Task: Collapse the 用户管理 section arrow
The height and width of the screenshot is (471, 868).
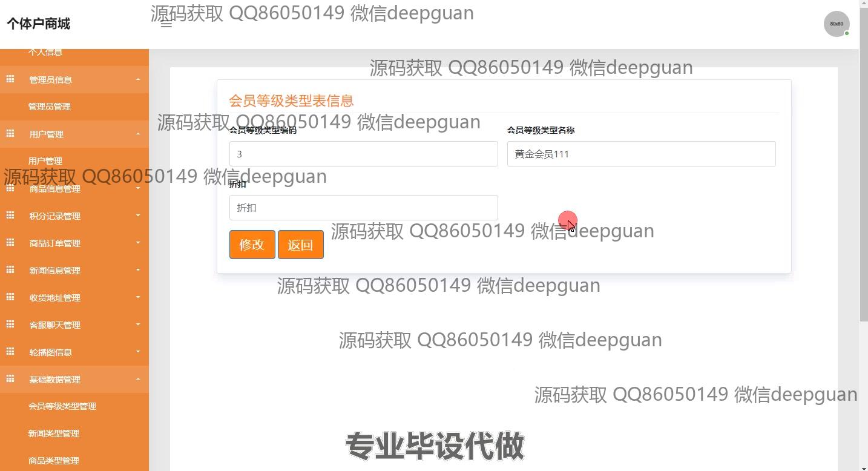Action: [138, 134]
